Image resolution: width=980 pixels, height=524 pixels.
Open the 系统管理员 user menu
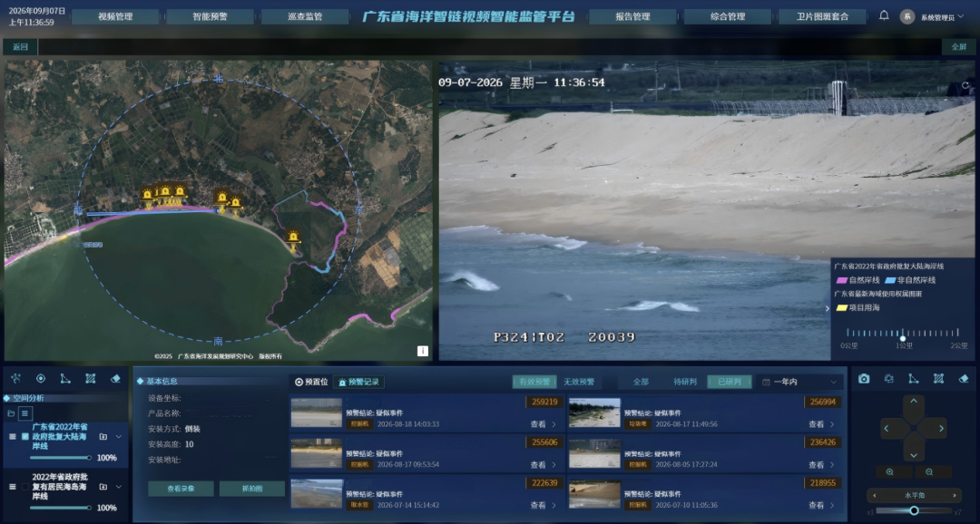(x=932, y=17)
